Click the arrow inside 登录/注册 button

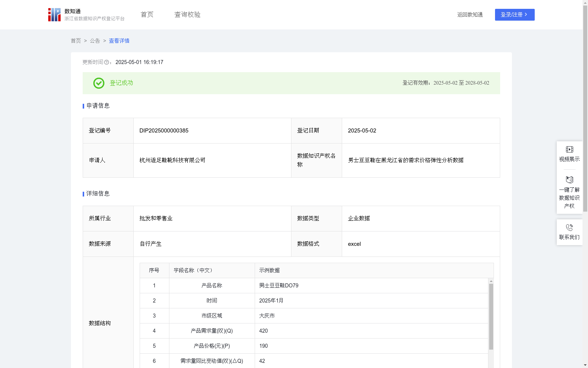(526, 14)
